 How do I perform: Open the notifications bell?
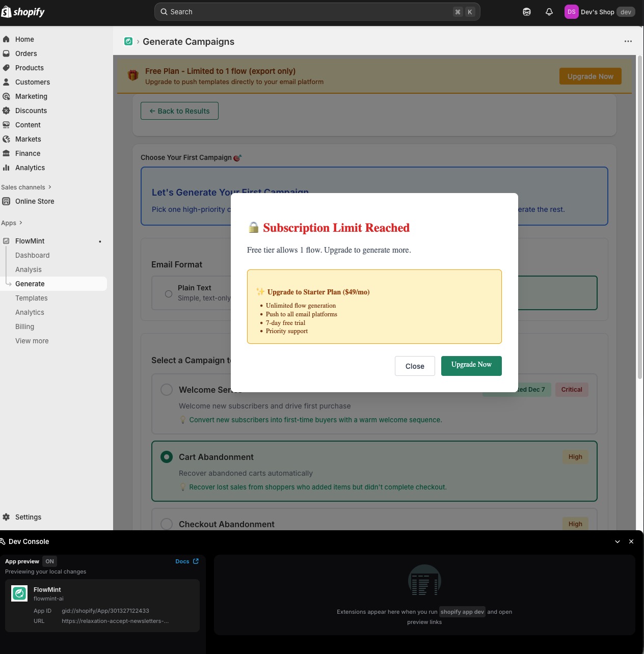point(549,11)
